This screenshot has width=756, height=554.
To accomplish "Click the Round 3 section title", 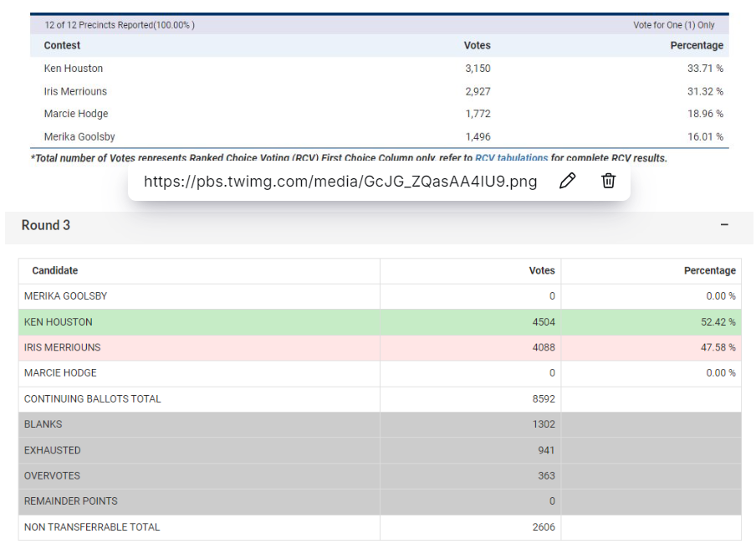I will [46, 225].
